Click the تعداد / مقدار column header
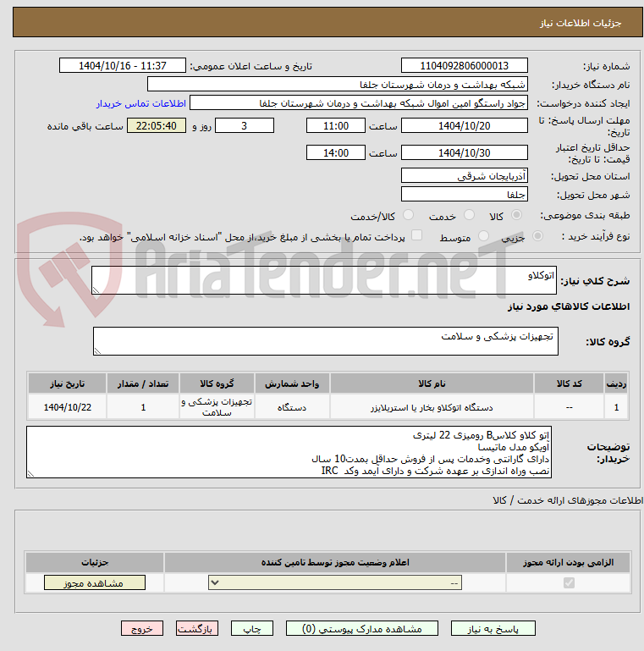 [143, 383]
